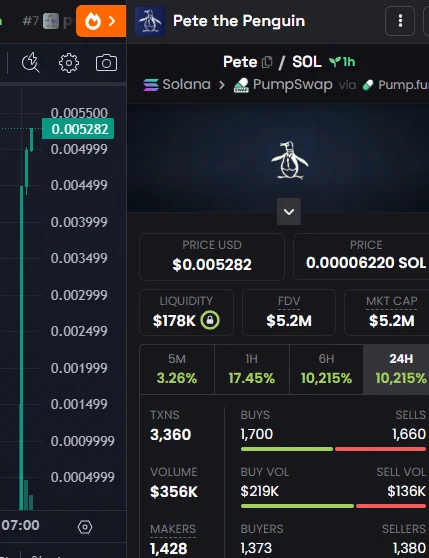Click the TXNS 3,360 value
The height and width of the screenshot is (558, 429).
[x=171, y=435]
